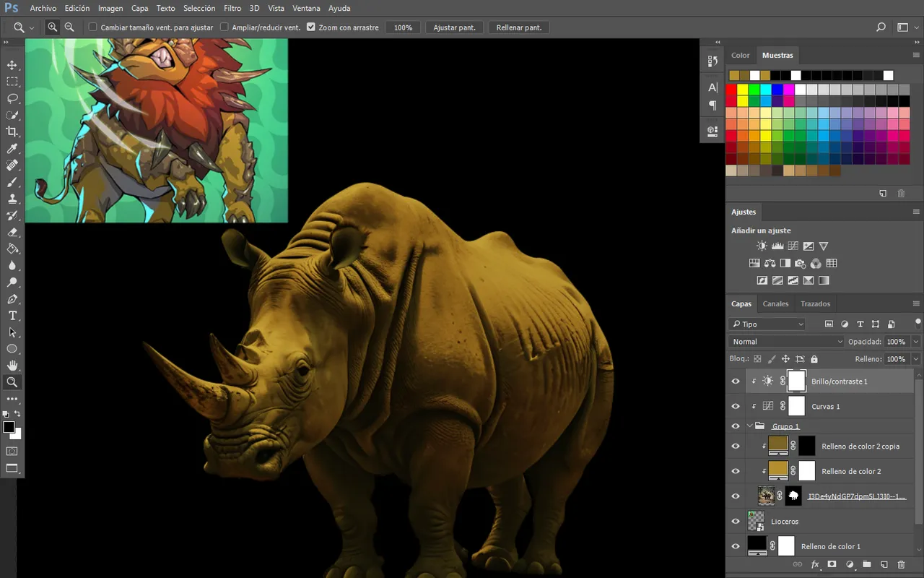Select the Type tool in toolbar
Screen dimensions: 924x578
pos(12,316)
